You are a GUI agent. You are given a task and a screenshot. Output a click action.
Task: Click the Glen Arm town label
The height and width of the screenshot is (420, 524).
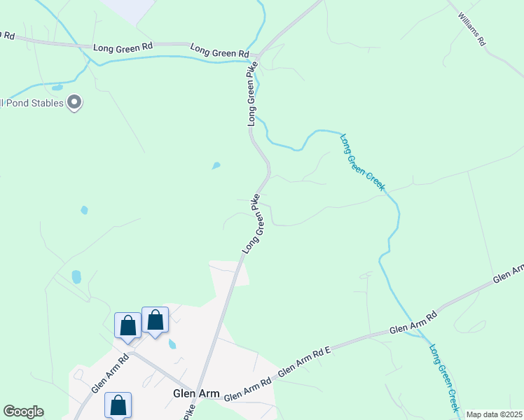(x=196, y=393)
